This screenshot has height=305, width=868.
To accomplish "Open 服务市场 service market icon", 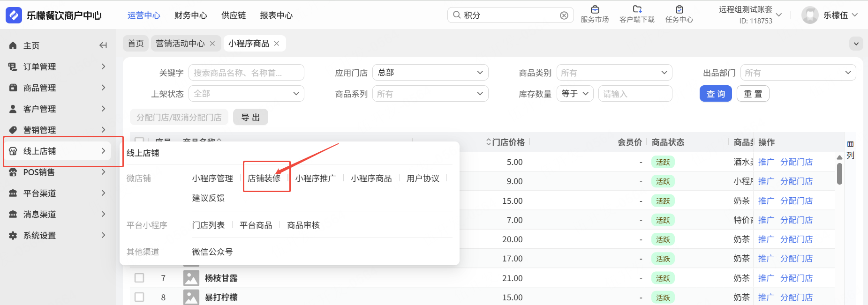I will [595, 9].
